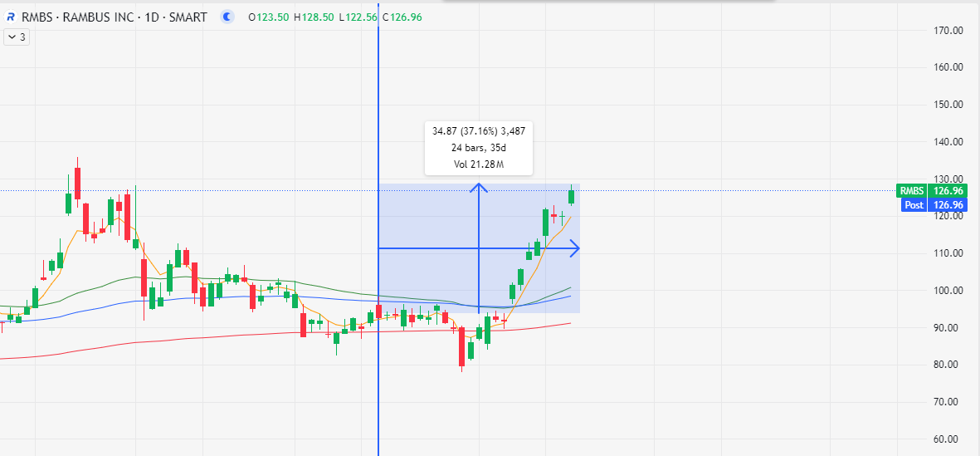This screenshot has width=980, height=456.
Task: Click the Rambus 'R' symbol logo
Action: coord(10,17)
